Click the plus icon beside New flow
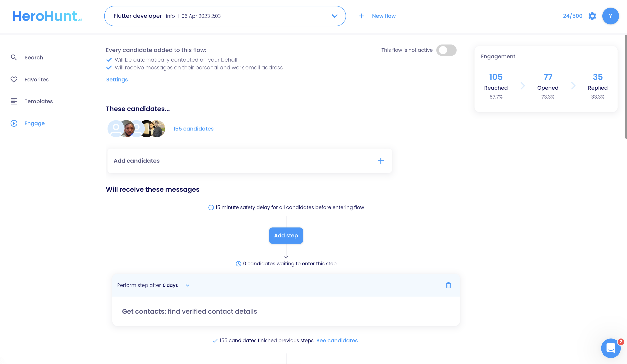This screenshot has width=627, height=364. pyautogui.click(x=361, y=16)
